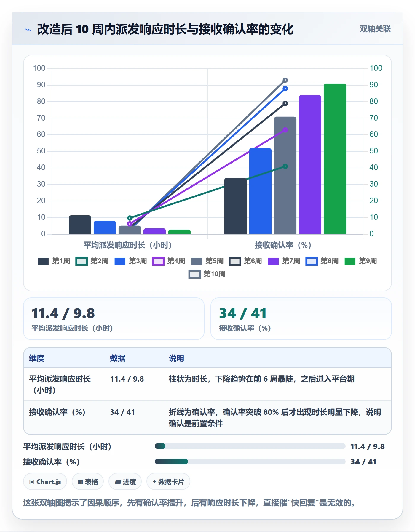
Task: Click the 双轴关联 badge in header
Action: [375, 29]
